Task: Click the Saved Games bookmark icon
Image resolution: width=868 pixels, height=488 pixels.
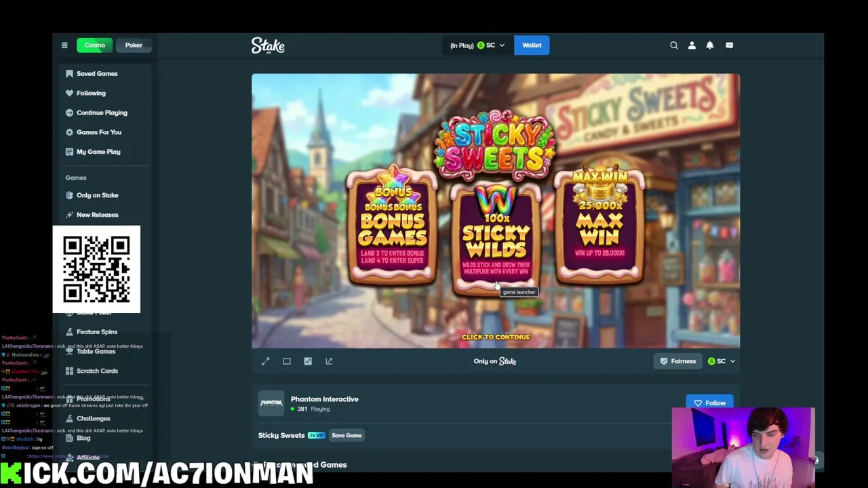Action: (69, 73)
